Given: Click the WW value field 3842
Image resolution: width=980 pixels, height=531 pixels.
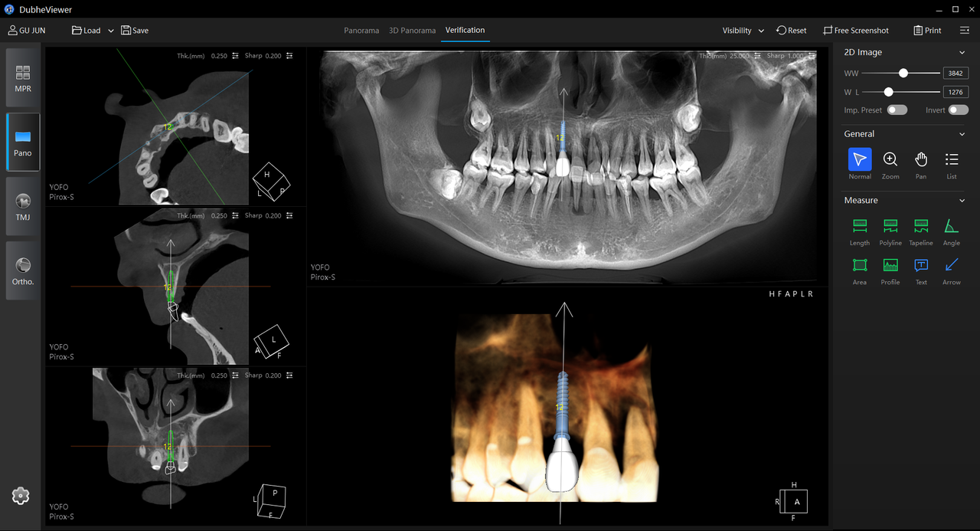Looking at the screenshot, I should tap(955, 74).
